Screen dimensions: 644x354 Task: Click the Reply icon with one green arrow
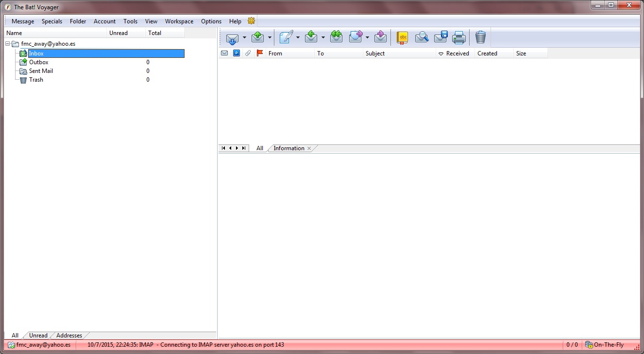click(311, 37)
